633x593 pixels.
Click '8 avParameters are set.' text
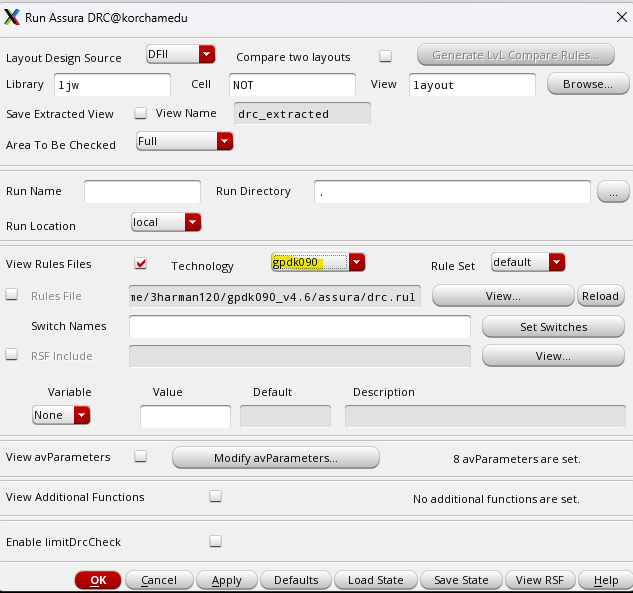coord(517,459)
